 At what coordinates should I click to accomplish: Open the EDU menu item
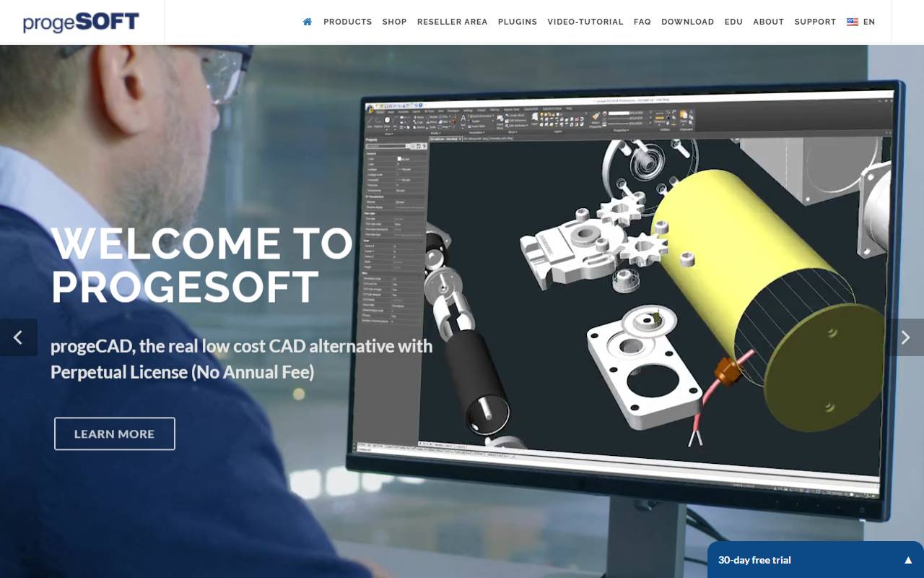[734, 22]
